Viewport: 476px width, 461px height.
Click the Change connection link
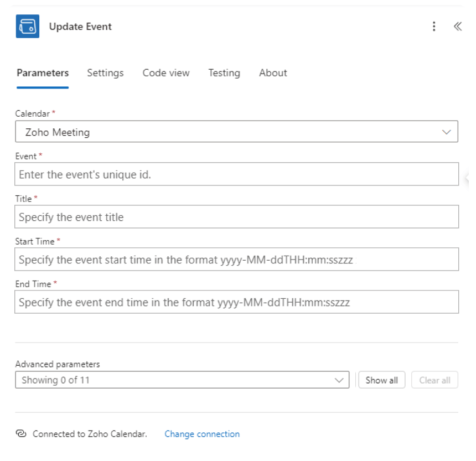[x=202, y=434]
